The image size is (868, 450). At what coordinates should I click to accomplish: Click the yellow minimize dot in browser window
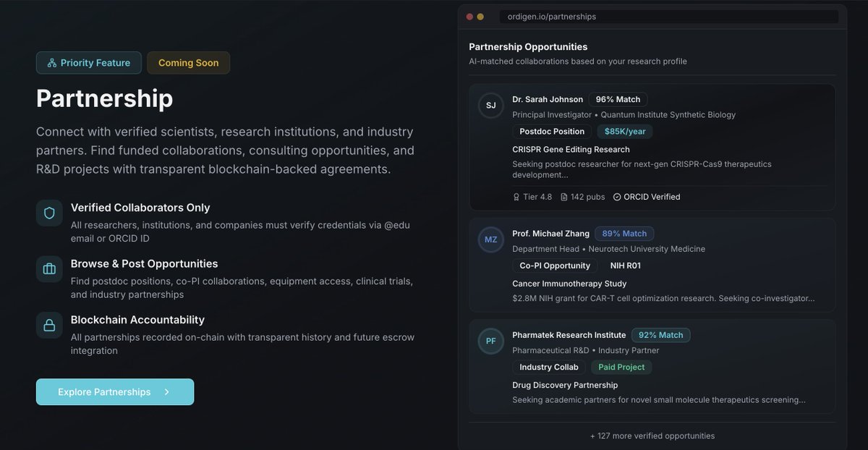coord(480,17)
